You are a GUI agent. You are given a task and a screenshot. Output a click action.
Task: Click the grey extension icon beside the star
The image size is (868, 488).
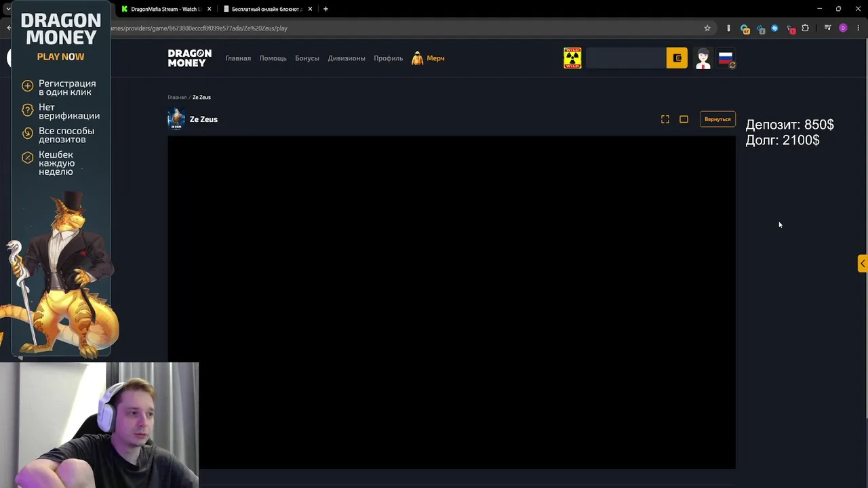coord(728,28)
